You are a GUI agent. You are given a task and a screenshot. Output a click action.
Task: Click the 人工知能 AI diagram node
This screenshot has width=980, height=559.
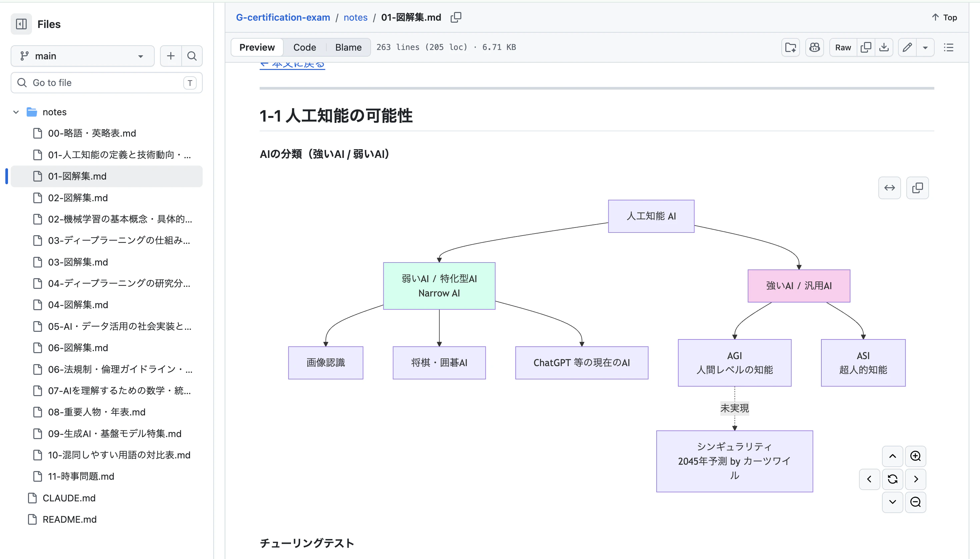651,216
